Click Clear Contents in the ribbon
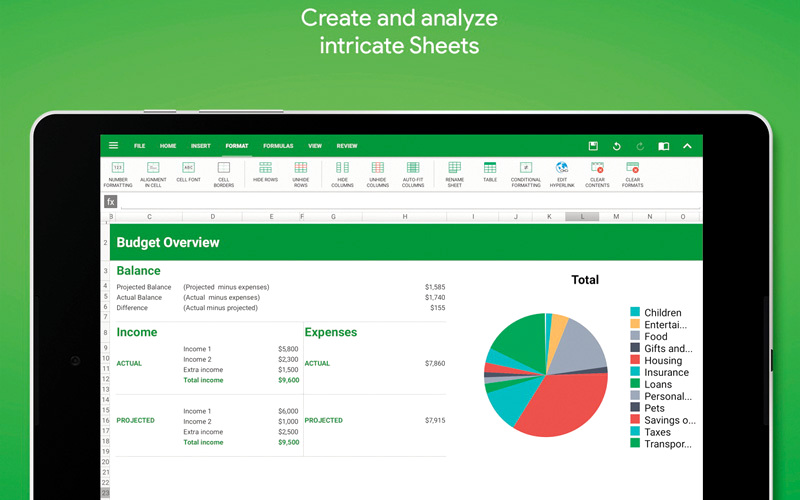Image resolution: width=800 pixels, height=500 pixels. pyautogui.click(x=597, y=168)
